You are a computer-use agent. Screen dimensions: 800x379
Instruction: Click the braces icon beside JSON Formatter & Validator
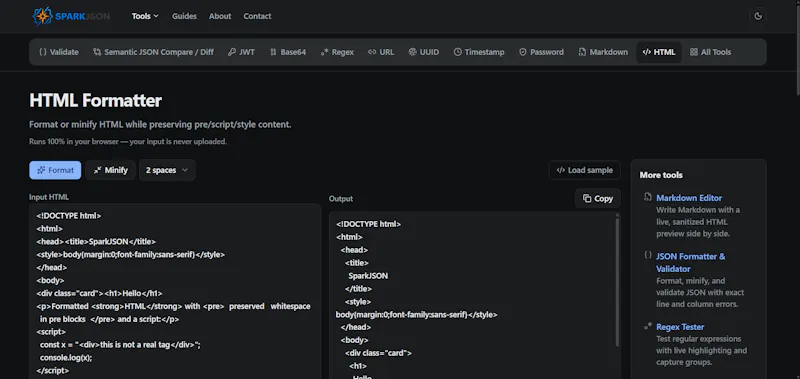pos(647,255)
